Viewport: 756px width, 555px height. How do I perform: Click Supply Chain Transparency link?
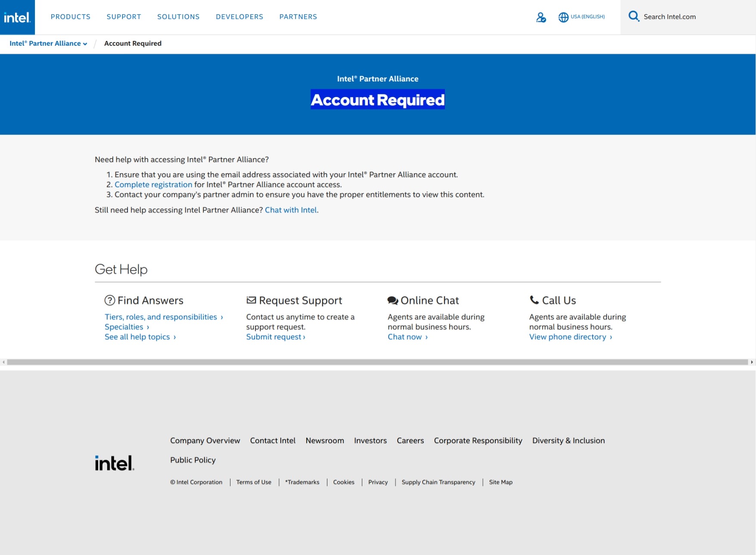pyautogui.click(x=439, y=482)
